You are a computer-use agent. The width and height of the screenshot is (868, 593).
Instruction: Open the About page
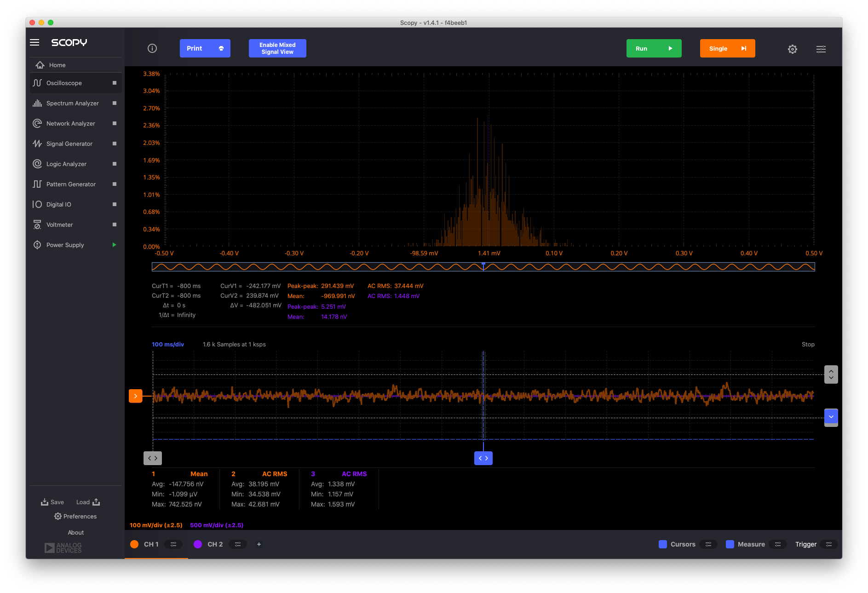[76, 532]
